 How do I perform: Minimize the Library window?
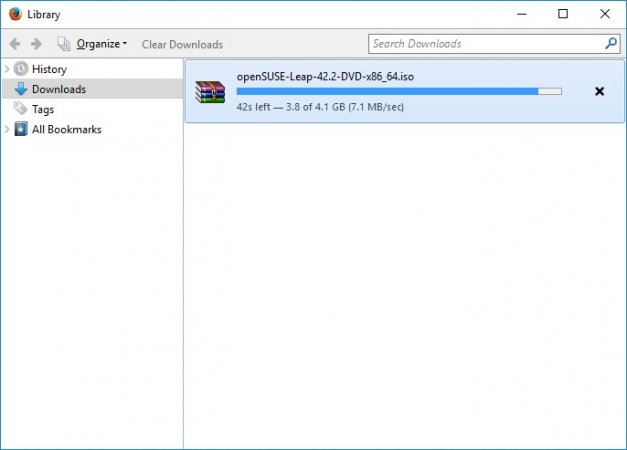[x=521, y=14]
